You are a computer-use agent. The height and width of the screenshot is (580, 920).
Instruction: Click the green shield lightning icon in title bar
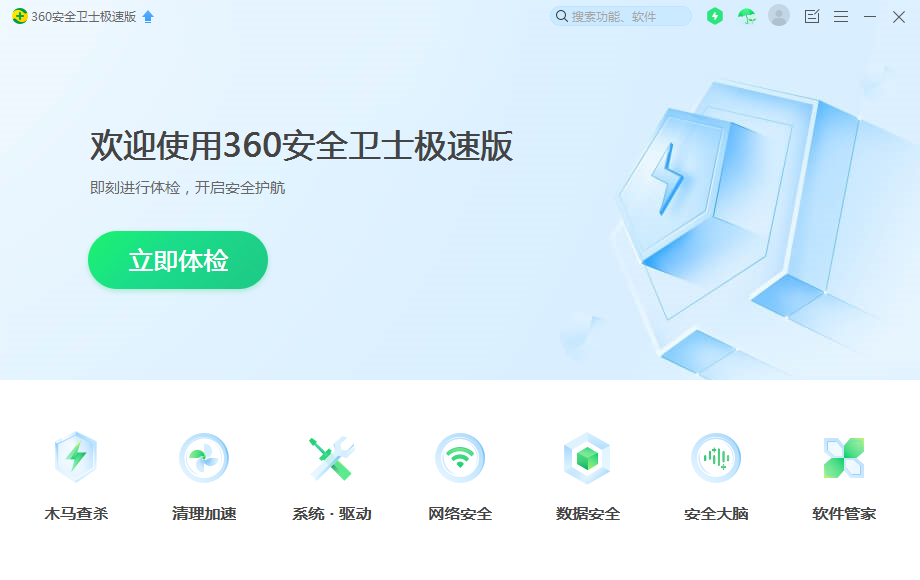[x=715, y=16]
